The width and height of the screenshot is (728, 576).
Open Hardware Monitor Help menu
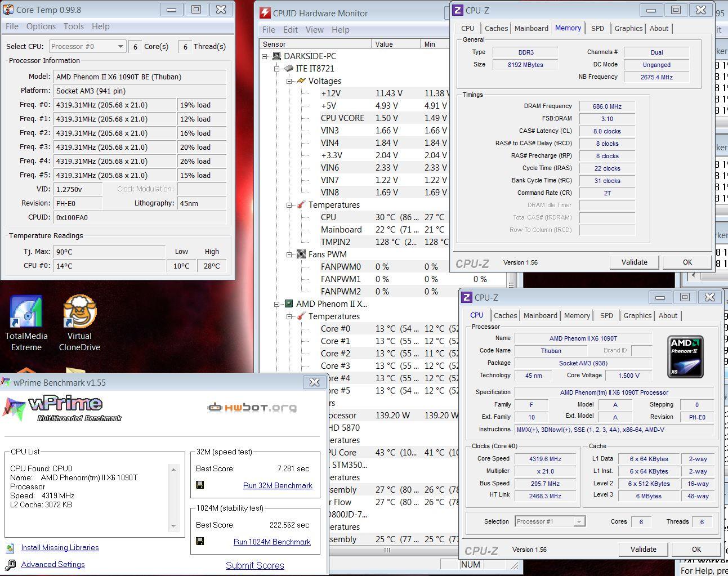(341, 30)
